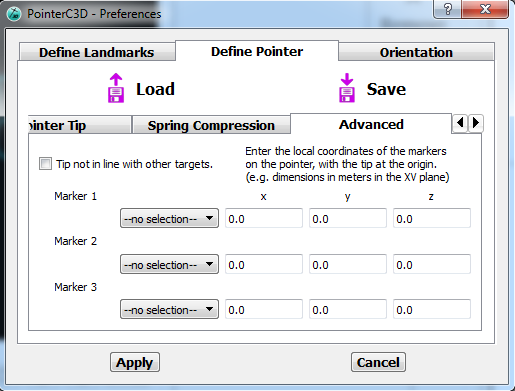Click the 'Marker 1' label text
515x391 pixels.
76,196
